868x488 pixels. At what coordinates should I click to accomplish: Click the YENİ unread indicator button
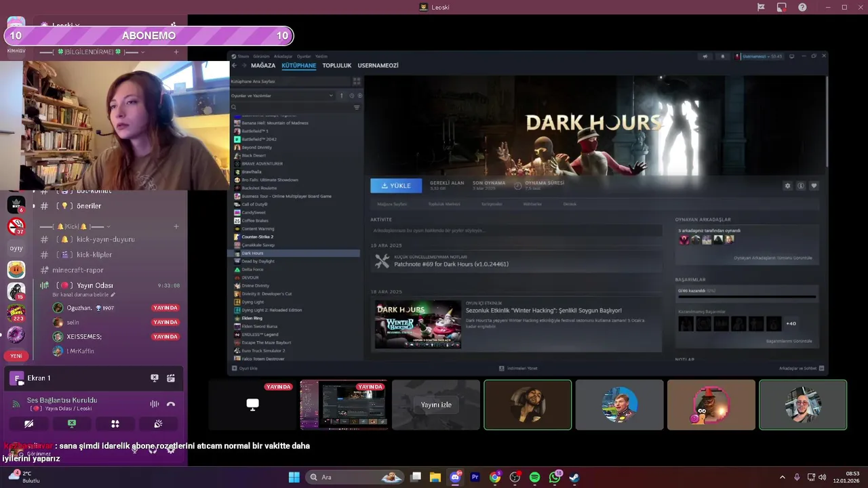16,356
